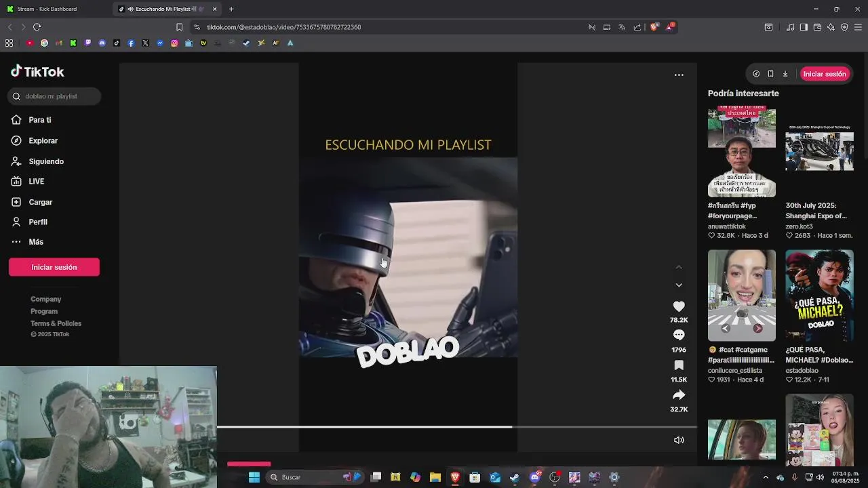Open the Brave VPN shield icon
This screenshot has width=868, height=488.
[x=844, y=27]
